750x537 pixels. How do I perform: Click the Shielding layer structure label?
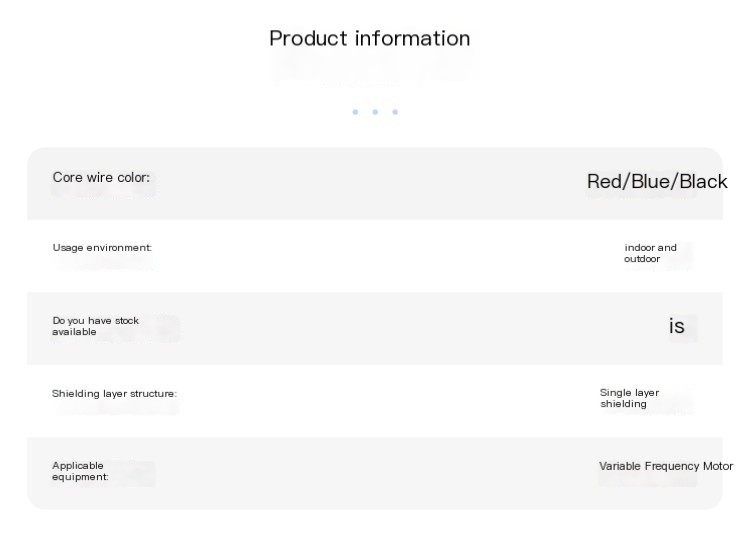114,394
